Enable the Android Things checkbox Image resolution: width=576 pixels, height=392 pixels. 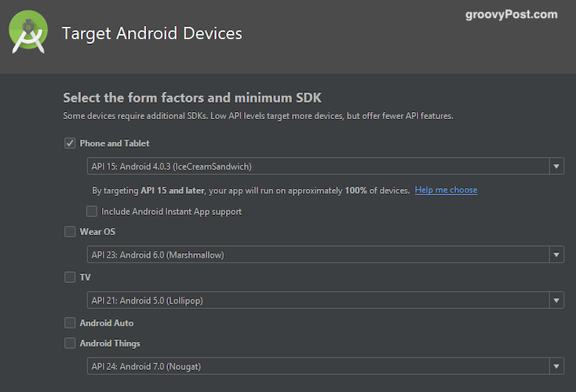[70, 343]
